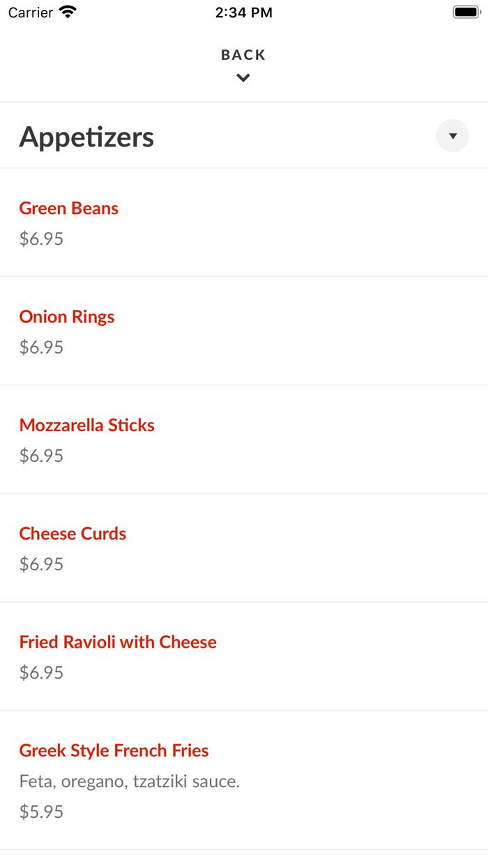This screenshot has width=488, height=868.
Task: Select Onion Rings from the menu
Action: (66, 316)
